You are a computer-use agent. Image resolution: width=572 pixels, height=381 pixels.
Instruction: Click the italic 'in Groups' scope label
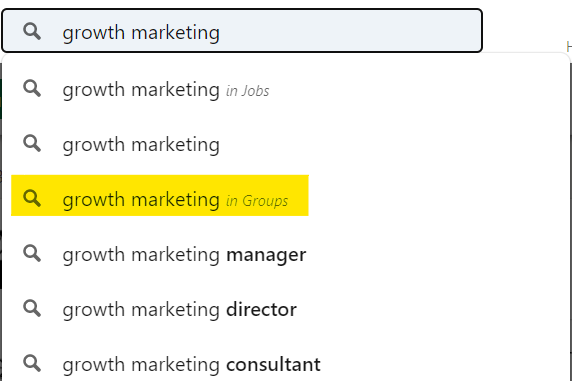(x=257, y=201)
